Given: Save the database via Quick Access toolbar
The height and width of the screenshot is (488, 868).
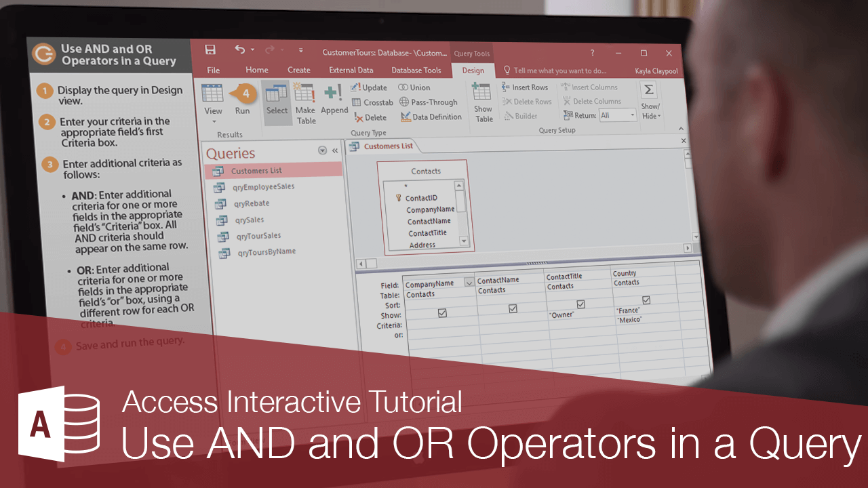Looking at the screenshot, I should [x=210, y=50].
